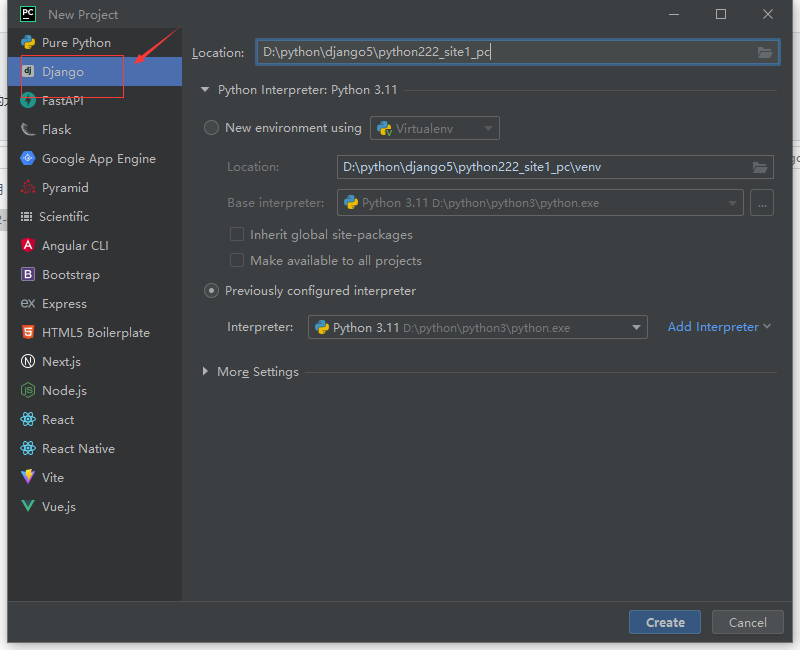
Task: Click the Cancel button
Action: coord(747,622)
